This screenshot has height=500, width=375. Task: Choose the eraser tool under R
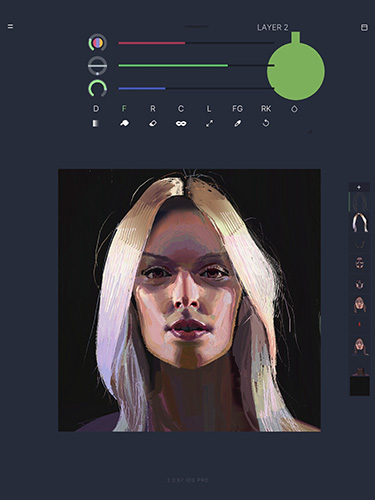point(153,123)
